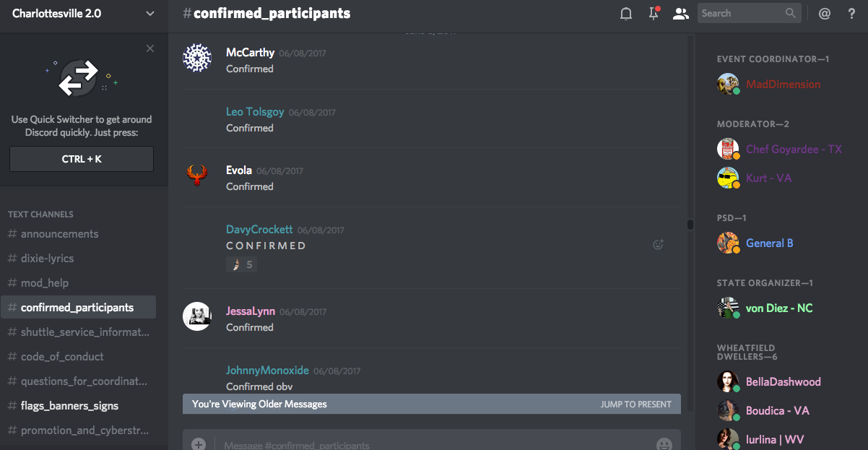Click the CTRL + K button
This screenshot has width=868, height=450.
tap(82, 159)
